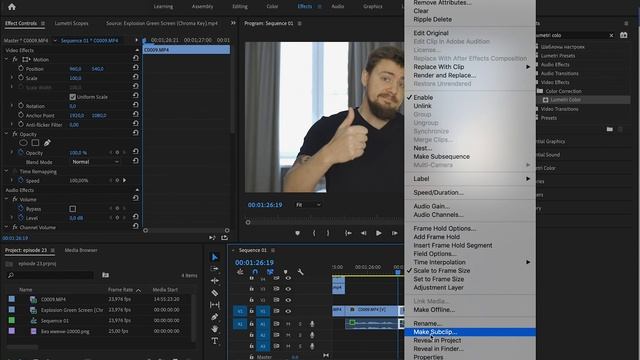Select the Hand tool
Viewport: 640px width, 360px height.
pos(215,329)
